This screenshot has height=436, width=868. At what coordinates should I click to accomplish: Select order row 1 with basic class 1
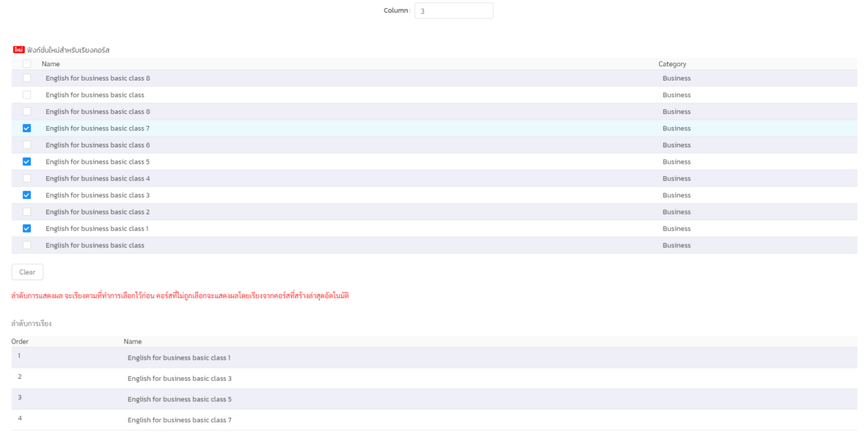tap(179, 358)
